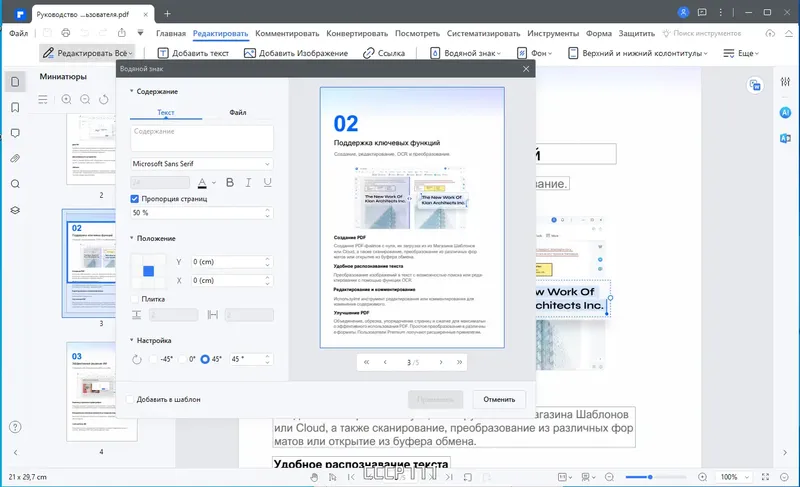Apply bold to watermark text

click(x=230, y=183)
